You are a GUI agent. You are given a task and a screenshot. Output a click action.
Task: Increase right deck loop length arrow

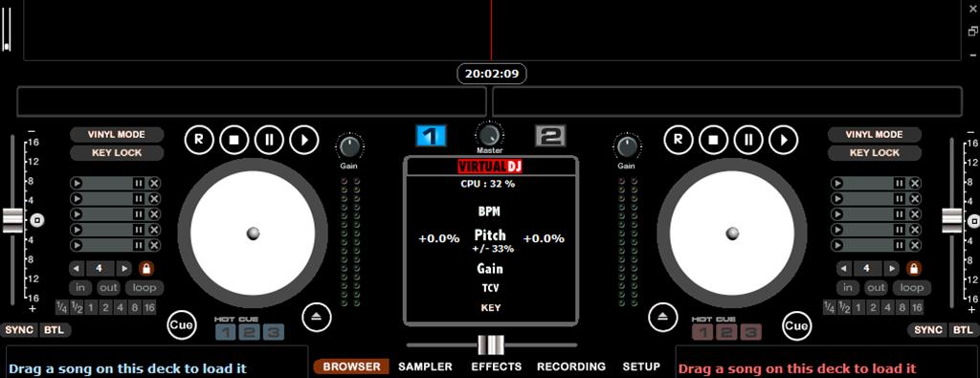891,269
